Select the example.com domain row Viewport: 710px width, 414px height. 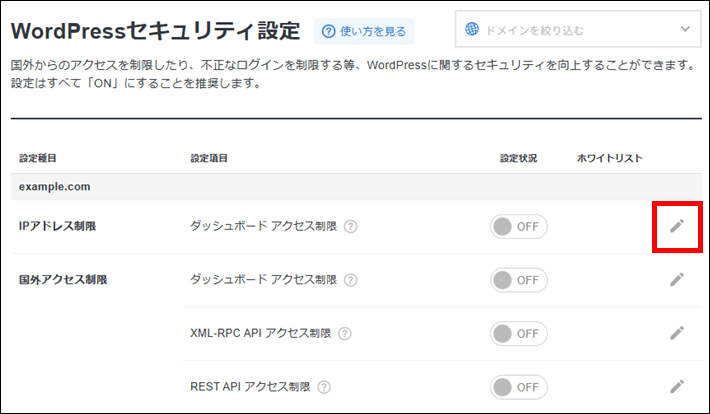click(x=356, y=187)
